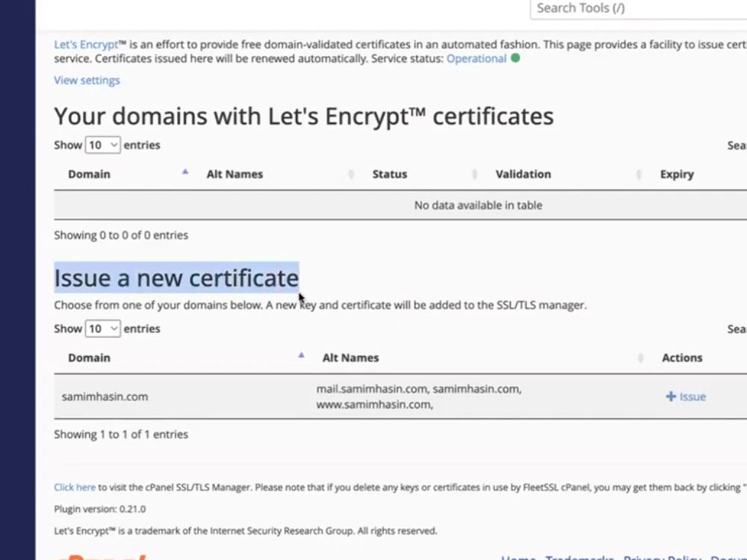Sort certificates table by Validation column
Image resolution: width=747 pixels, height=560 pixels.
pos(523,174)
